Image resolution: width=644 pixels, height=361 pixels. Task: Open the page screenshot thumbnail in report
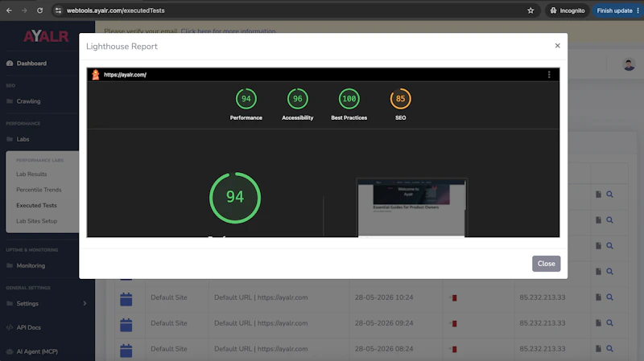(411, 207)
